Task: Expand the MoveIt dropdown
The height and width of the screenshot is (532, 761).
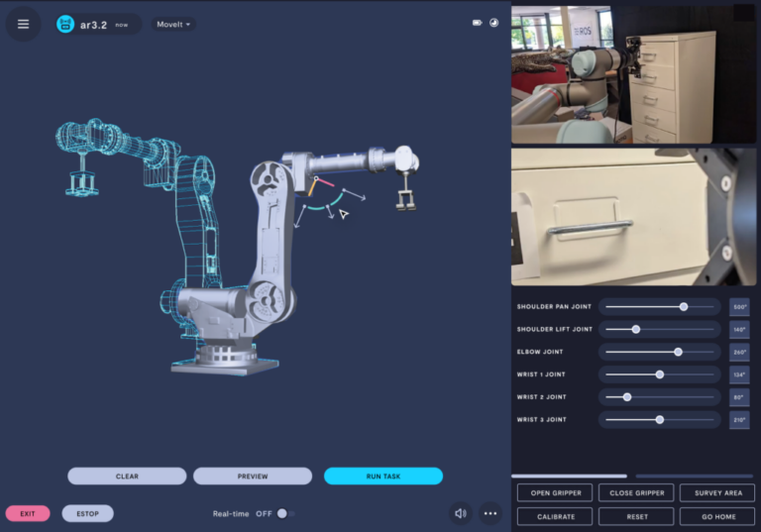Action: [173, 24]
